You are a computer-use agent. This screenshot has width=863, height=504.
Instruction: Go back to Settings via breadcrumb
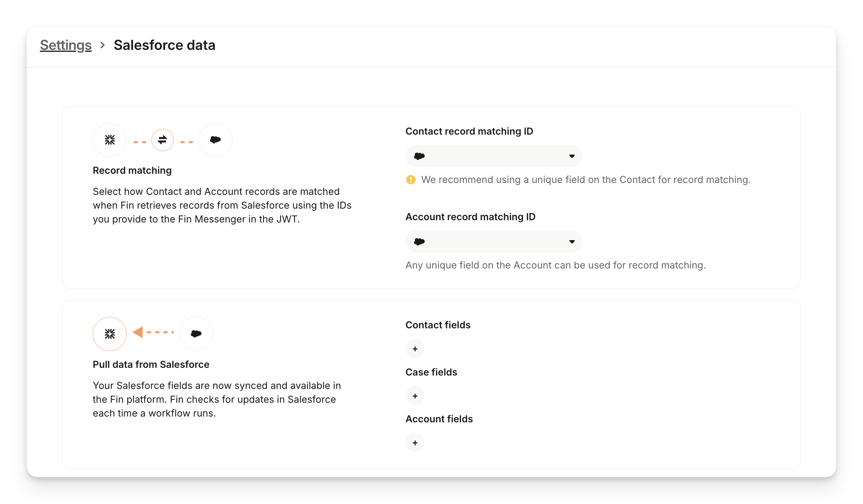click(x=66, y=45)
